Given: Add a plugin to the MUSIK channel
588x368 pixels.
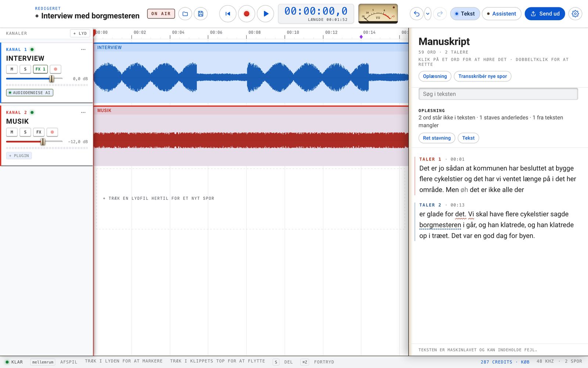Looking at the screenshot, I should point(19,156).
